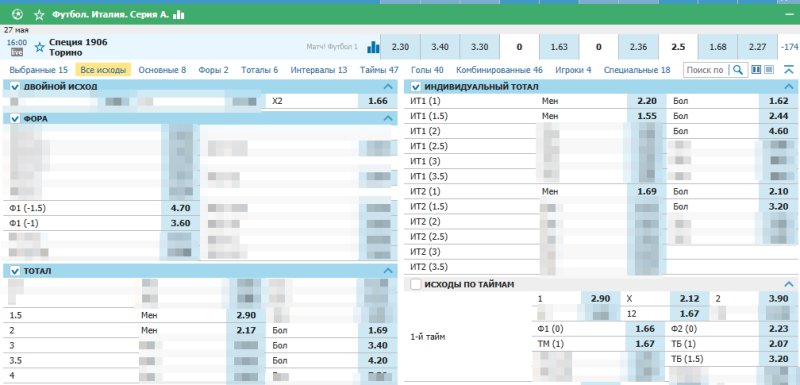The height and width of the screenshot is (385, 800).
Task: Select first half draw X odds 2.12
Action: pos(689,298)
